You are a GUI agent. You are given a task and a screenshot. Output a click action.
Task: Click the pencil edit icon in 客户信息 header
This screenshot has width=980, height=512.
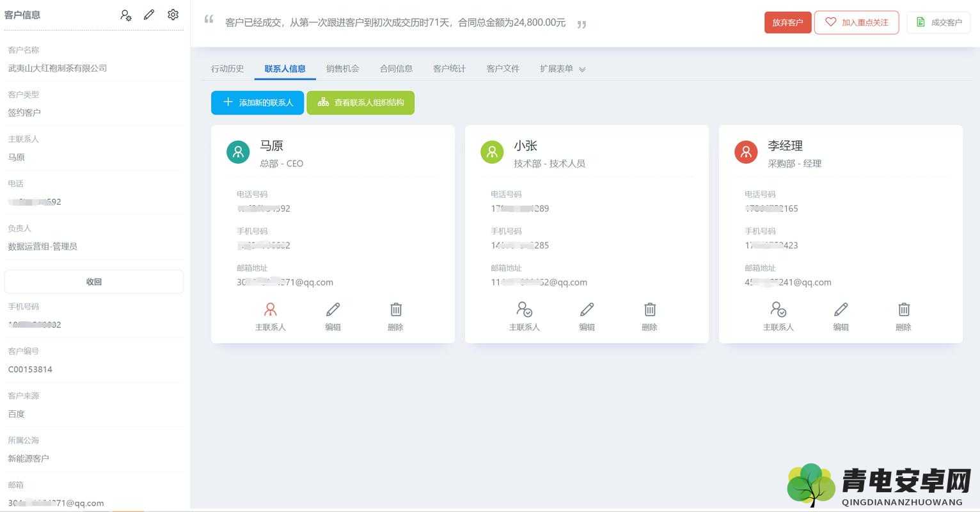(x=149, y=14)
